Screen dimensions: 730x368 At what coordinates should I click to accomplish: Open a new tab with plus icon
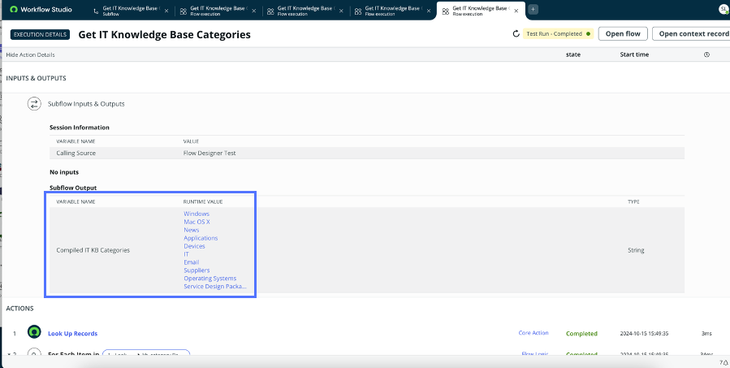click(533, 9)
